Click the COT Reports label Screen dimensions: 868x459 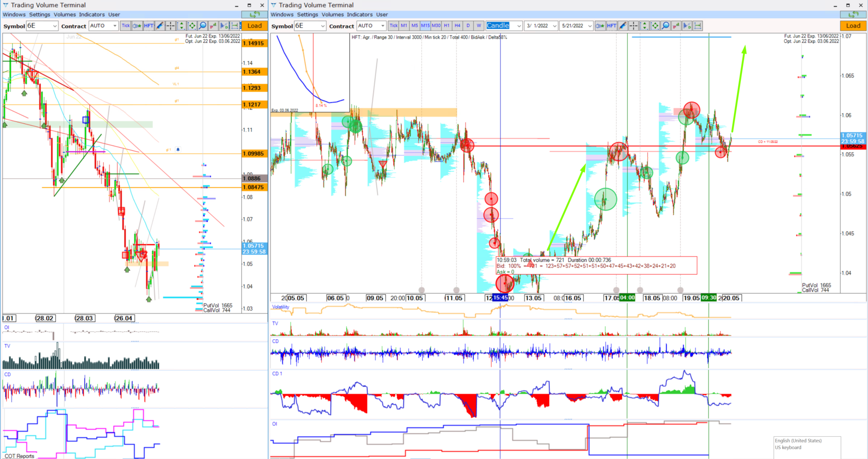[20, 456]
